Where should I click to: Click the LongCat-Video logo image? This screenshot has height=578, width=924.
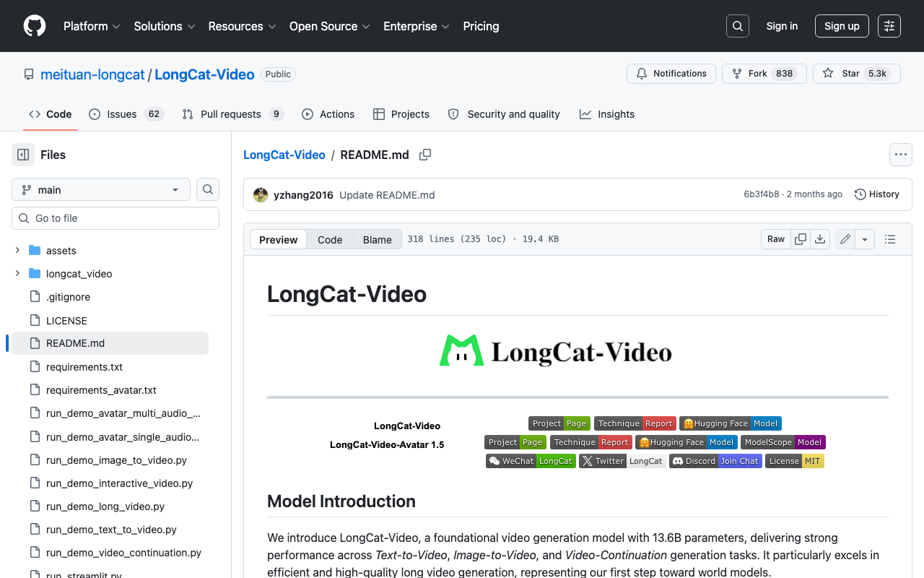(556, 351)
